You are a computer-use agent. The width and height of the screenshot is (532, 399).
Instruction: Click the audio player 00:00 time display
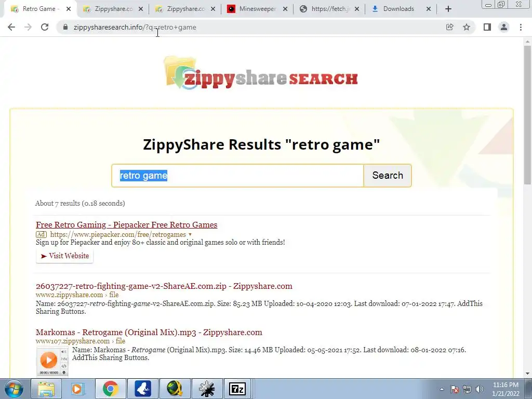[49, 373]
